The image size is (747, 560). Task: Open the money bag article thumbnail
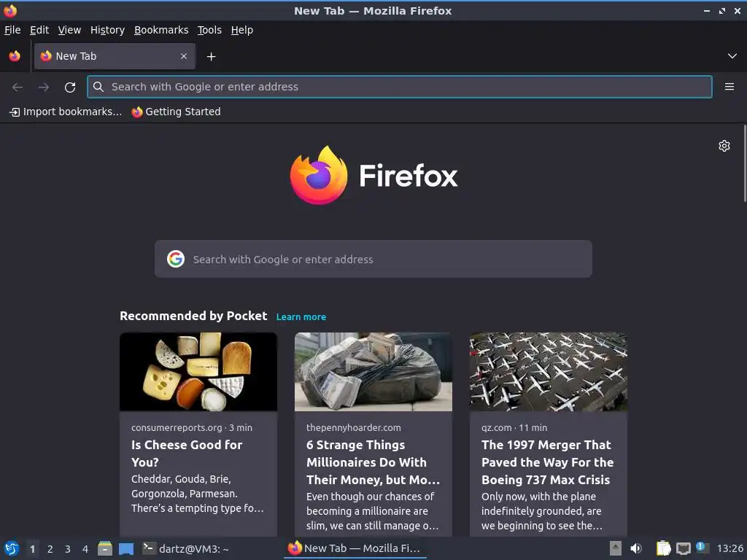(x=373, y=371)
